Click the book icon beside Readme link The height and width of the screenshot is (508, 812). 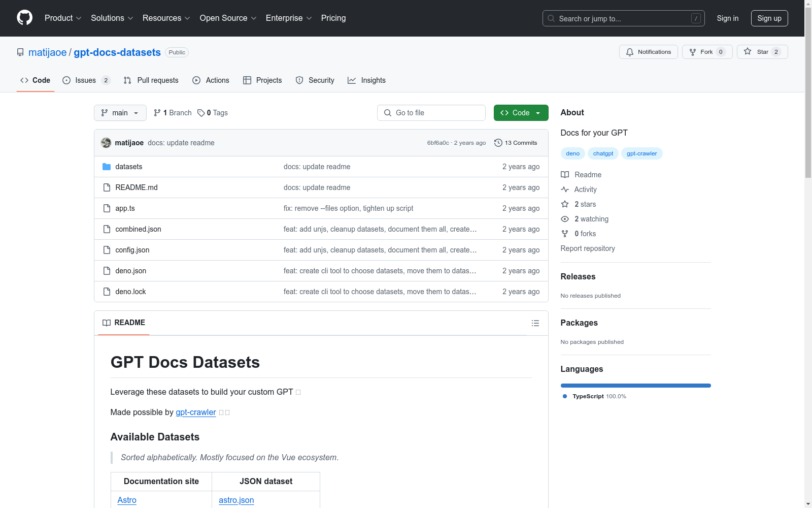pyautogui.click(x=565, y=175)
